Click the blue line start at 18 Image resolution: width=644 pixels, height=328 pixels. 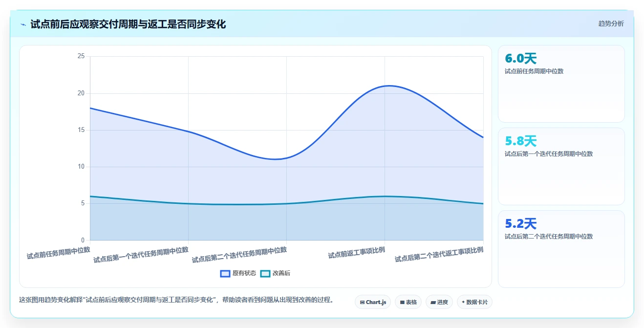91,108
